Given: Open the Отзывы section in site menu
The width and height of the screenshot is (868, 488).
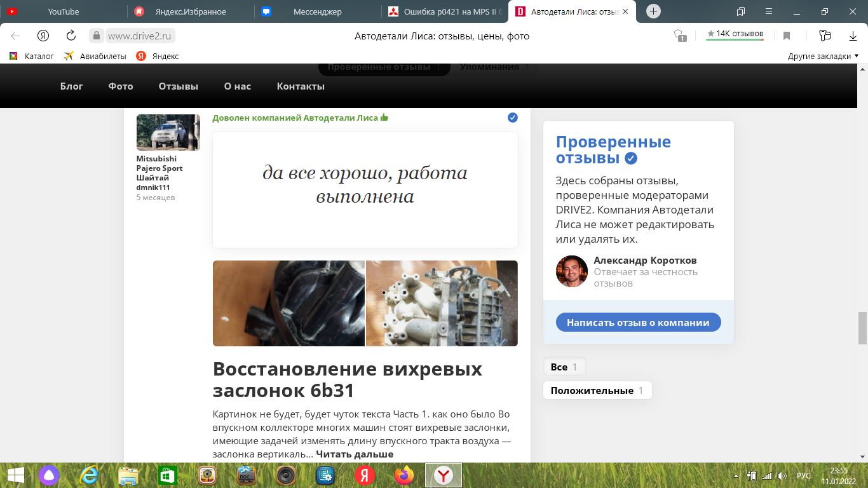Looking at the screenshot, I should pos(179,86).
